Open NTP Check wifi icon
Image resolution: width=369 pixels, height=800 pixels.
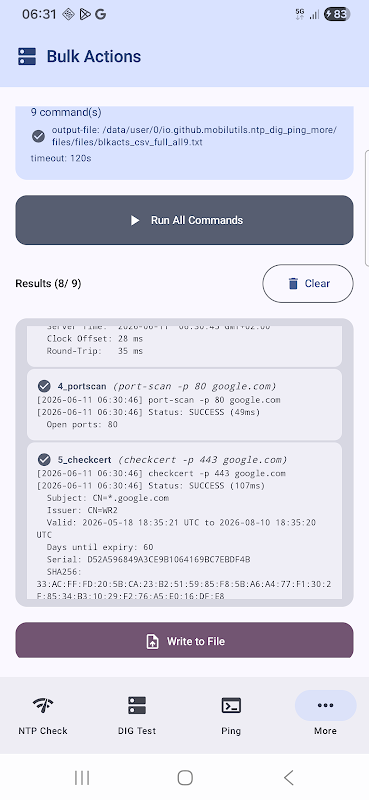coord(43,706)
